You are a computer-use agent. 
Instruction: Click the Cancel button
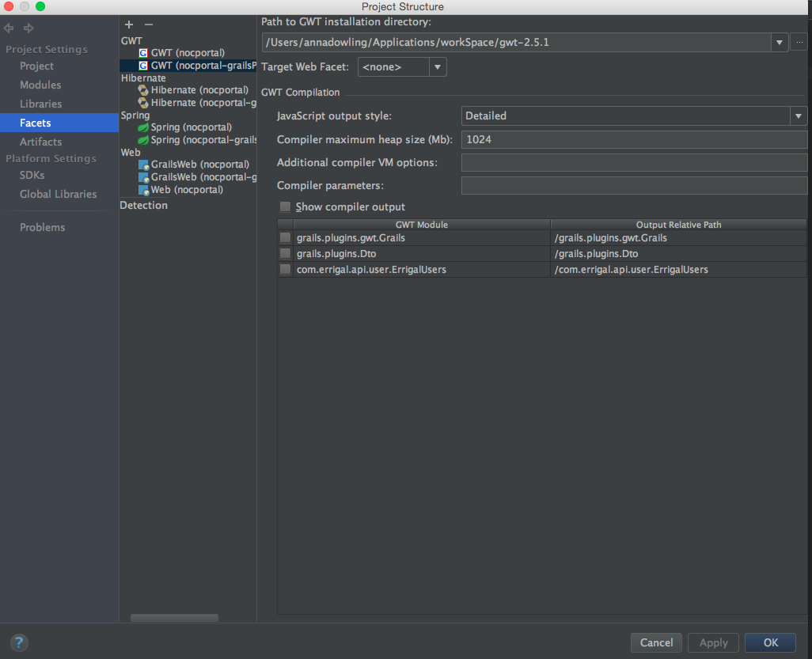pos(656,642)
